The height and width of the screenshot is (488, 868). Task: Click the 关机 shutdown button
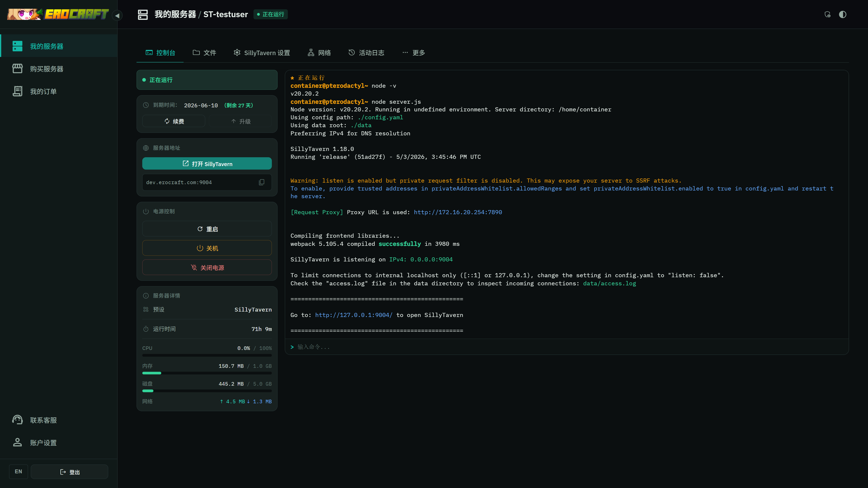[207, 248]
